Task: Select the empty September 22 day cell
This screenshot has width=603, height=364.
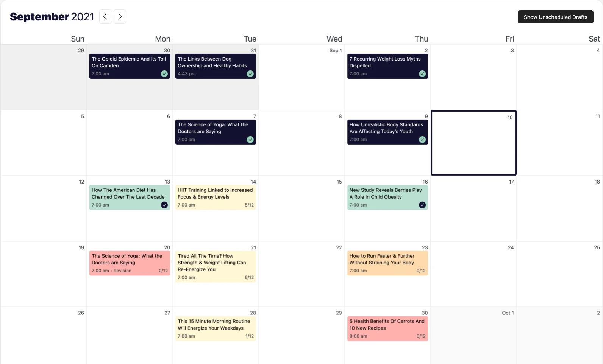Action: tap(301, 274)
